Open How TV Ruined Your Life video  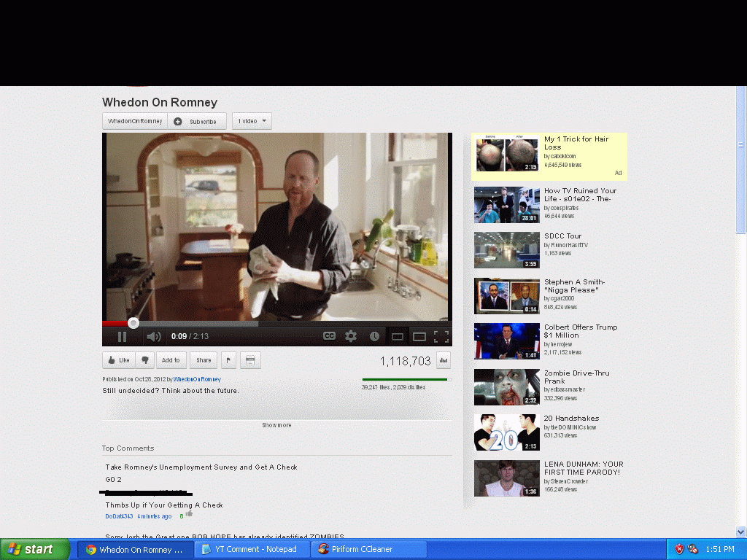[x=507, y=205]
